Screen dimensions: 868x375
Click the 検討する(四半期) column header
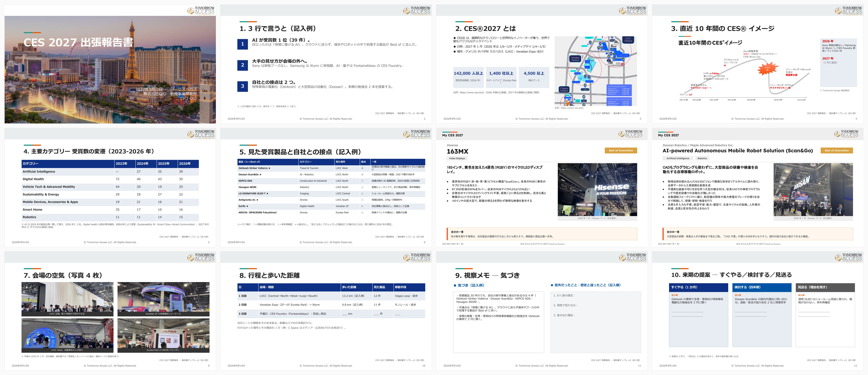[762, 287]
